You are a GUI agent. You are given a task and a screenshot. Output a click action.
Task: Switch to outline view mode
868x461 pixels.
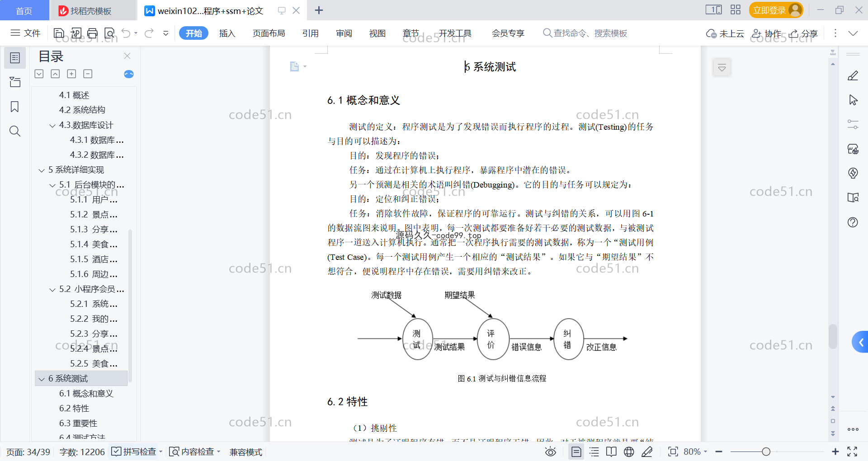pos(594,452)
